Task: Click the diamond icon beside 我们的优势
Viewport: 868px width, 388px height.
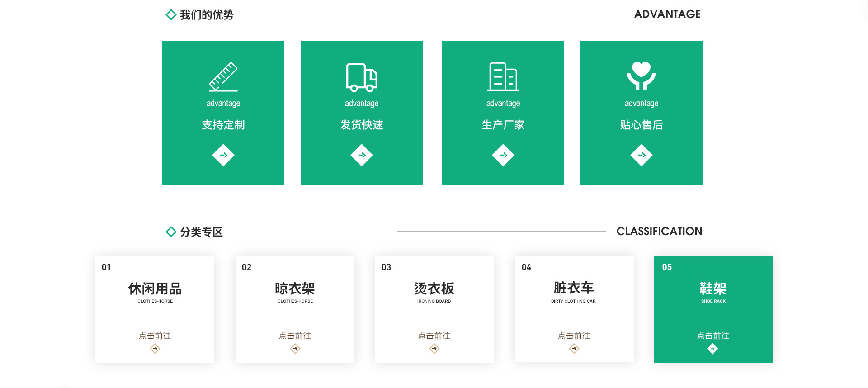Action: 171,15
